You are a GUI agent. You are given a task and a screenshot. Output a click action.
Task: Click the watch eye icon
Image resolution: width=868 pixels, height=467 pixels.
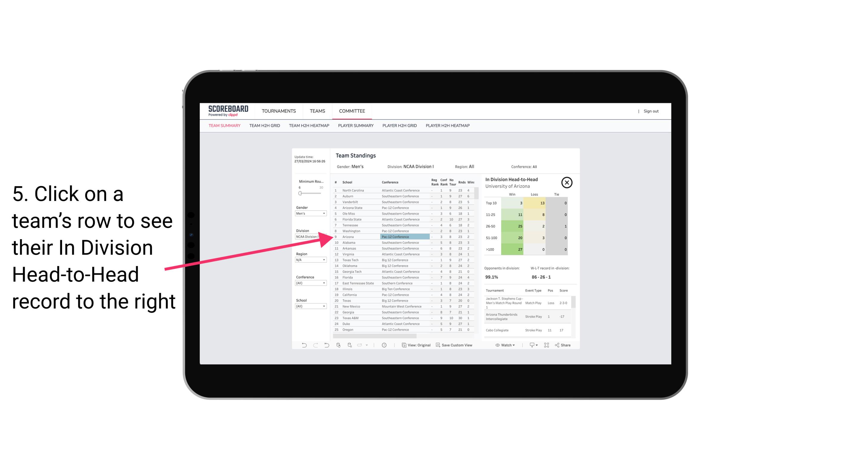(x=498, y=345)
